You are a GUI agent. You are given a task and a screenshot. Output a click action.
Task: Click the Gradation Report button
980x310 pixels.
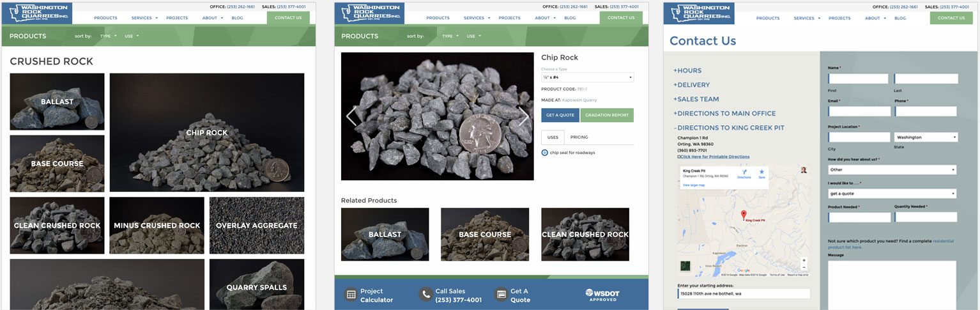[x=607, y=115]
